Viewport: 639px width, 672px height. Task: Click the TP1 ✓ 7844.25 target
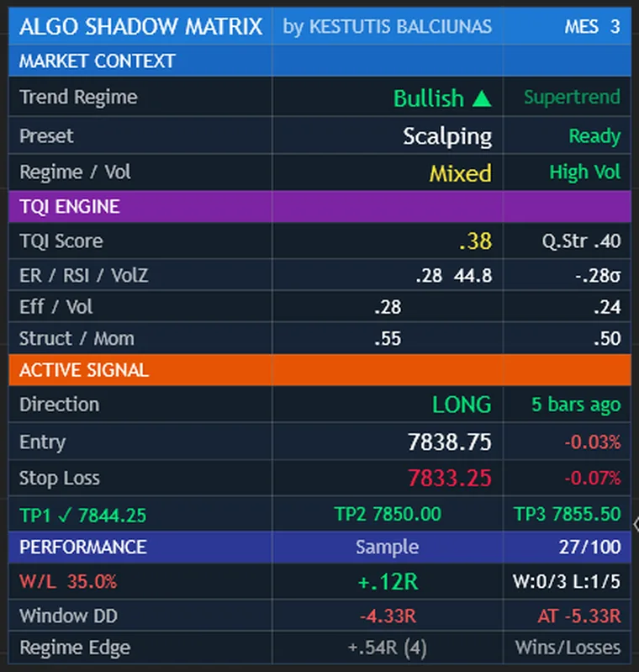click(x=82, y=515)
